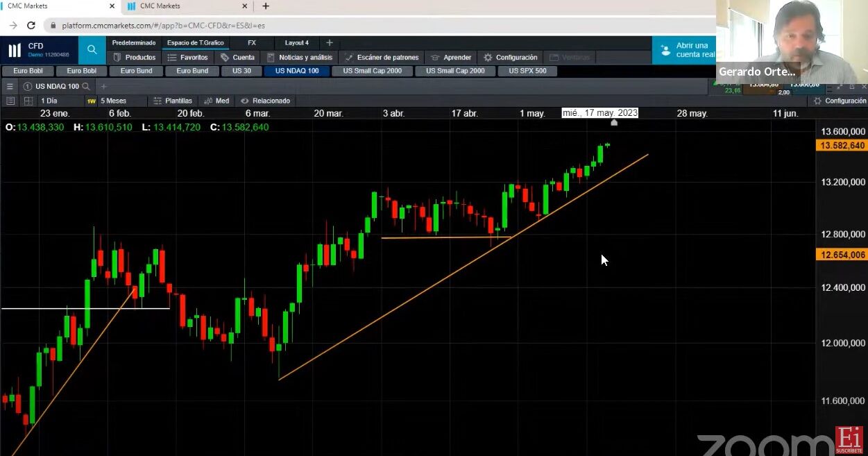Viewport: 868px width, 456px height.
Task: Select the US 30 instrument pill
Action: [x=242, y=71]
